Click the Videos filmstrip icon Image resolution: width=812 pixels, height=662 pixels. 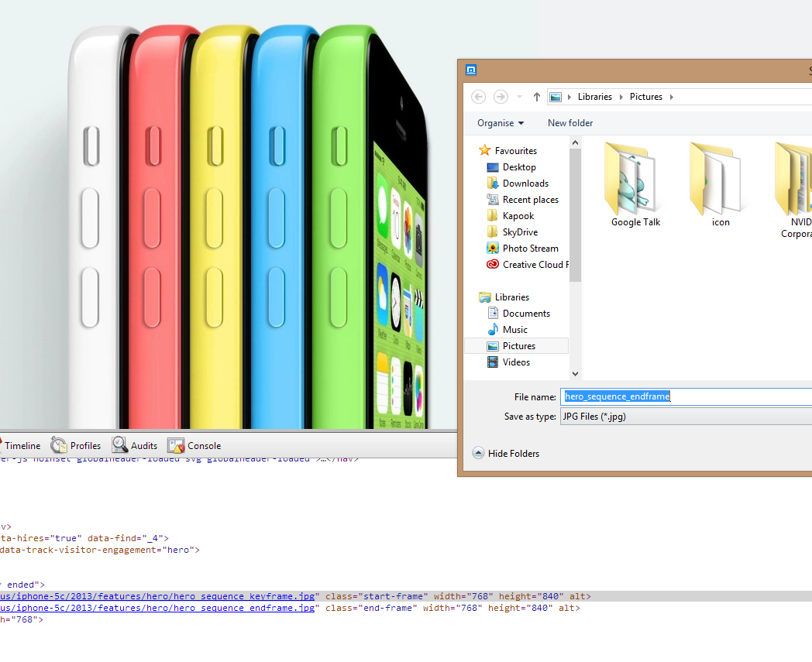coord(493,362)
